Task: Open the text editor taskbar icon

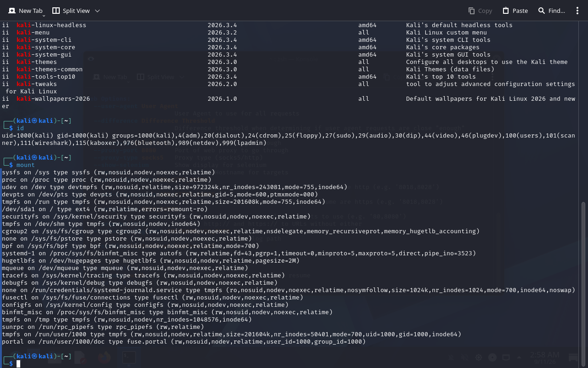Action: click(x=80, y=357)
